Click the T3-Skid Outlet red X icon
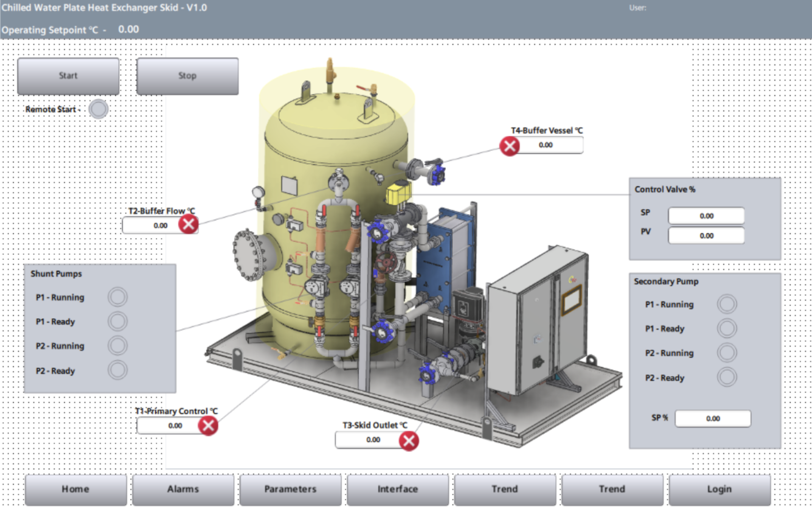812x507 pixels. [409, 441]
